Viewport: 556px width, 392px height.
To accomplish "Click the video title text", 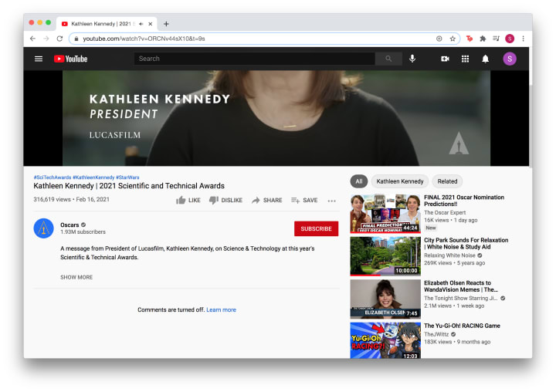I will (x=129, y=186).
